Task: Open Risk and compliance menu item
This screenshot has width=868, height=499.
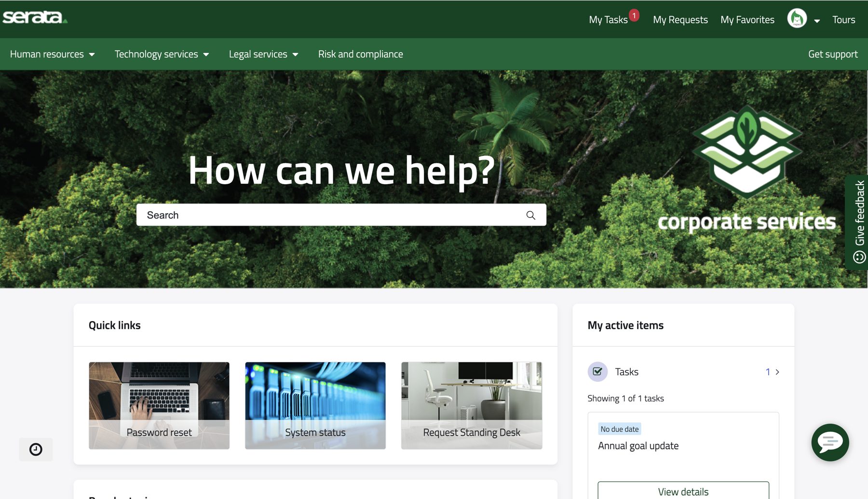Action: pos(361,54)
